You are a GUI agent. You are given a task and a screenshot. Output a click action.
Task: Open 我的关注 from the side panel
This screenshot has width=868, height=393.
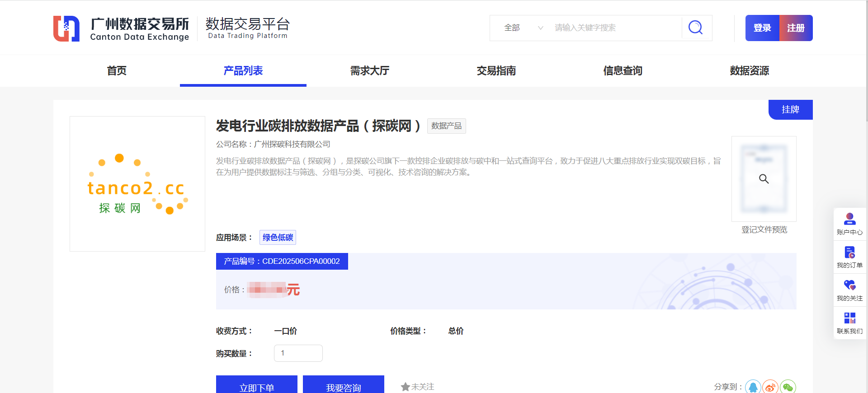click(x=850, y=290)
